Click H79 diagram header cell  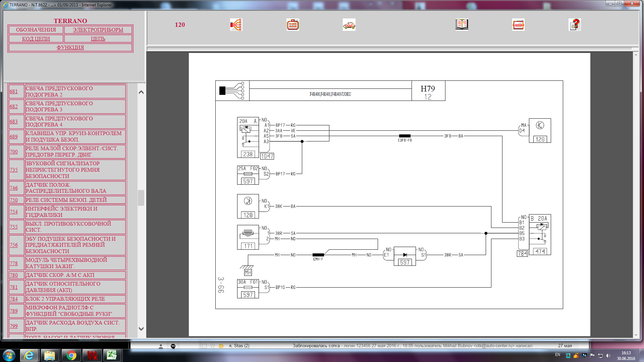point(428,91)
